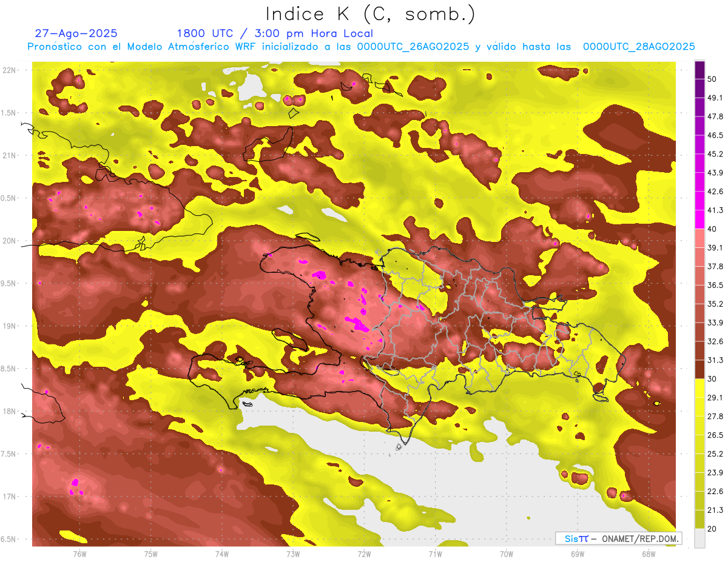
Task: Click the legend value '22.6'
Action: pos(715,492)
